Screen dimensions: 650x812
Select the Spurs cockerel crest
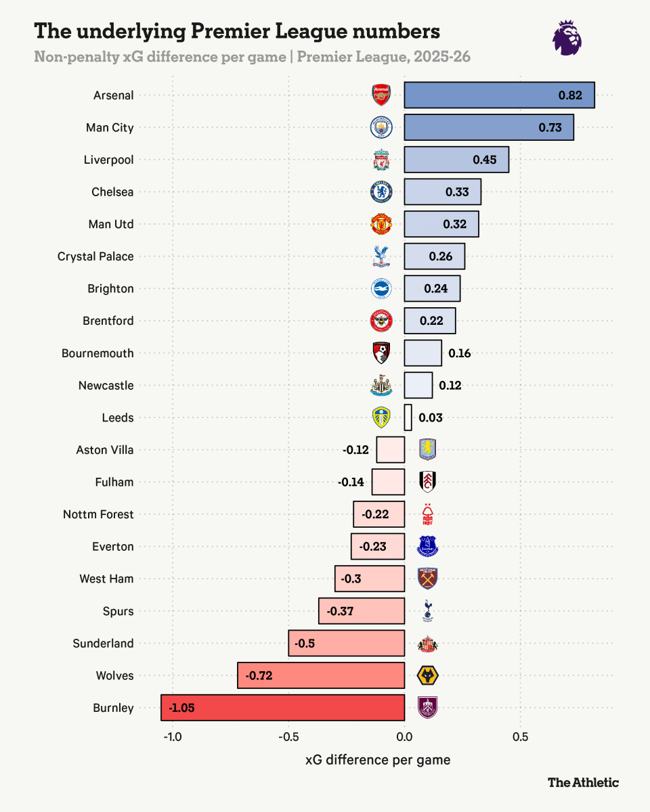tap(428, 611)
